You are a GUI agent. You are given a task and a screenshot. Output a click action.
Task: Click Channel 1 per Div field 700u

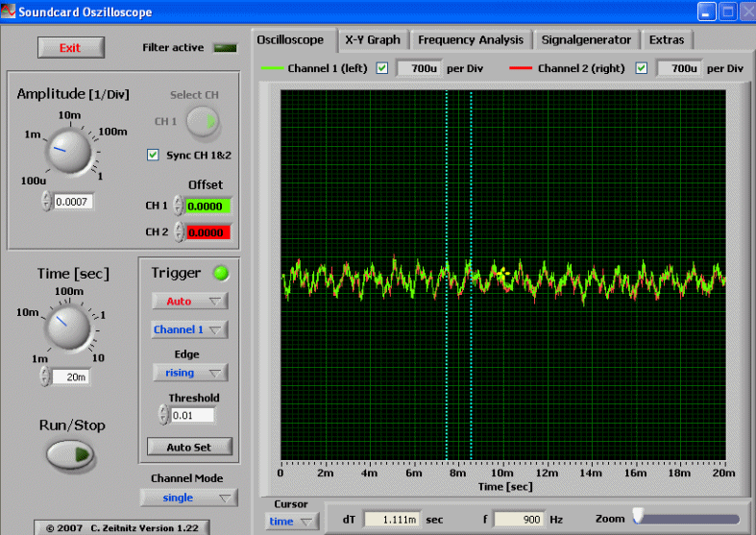tap(419, 68)
